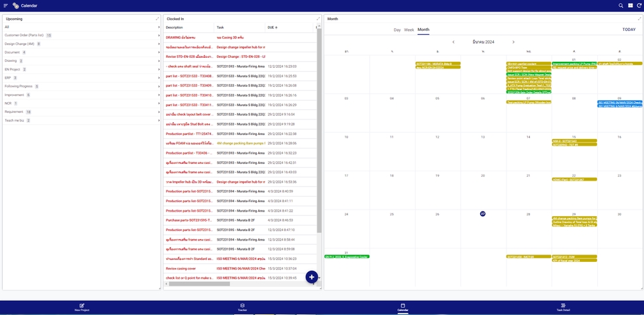This screenshot has height=315, width=644.
Task: Open Outline Drawing event on 29
Action: [574, 222]
